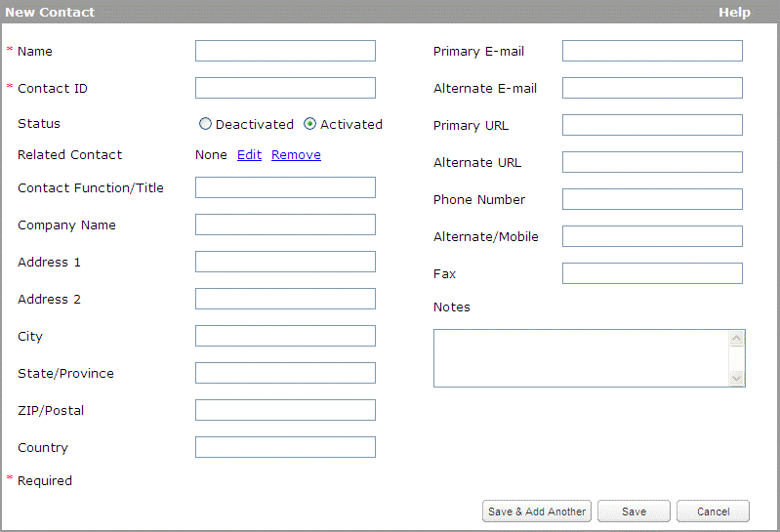780x532 pixels.
Task: Open the Help link in header
Action: pyautogui.click(x=734, y=12)
